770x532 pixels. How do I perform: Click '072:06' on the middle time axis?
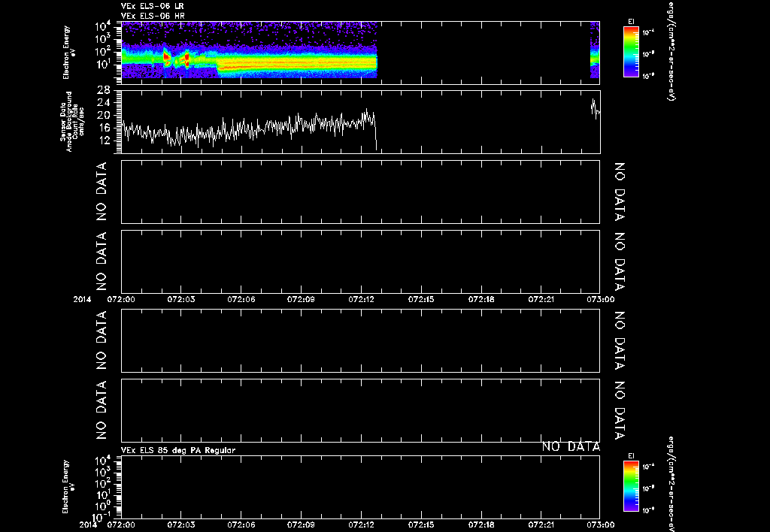pos(241,299)
